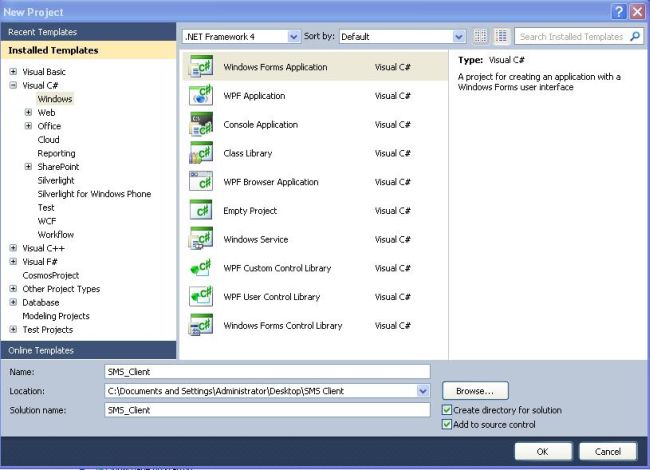Image resolution: width=650 pixels, height=470 pixels.
Task: Click the WPF Browser Application icon
Action: pyautogui.click(x=201, y=182)
